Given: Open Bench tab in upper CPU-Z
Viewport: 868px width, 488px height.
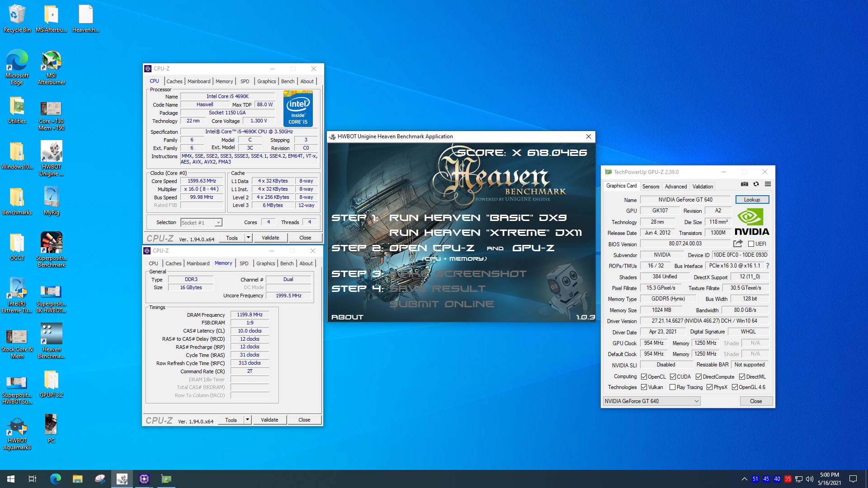Looking at the screenshot, I should click(288, 81).
